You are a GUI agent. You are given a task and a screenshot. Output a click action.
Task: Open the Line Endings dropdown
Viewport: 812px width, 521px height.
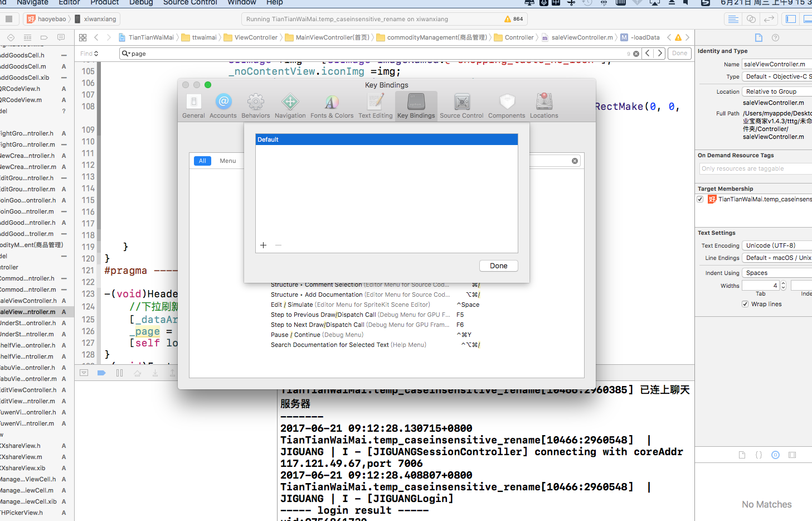point(777,258)
